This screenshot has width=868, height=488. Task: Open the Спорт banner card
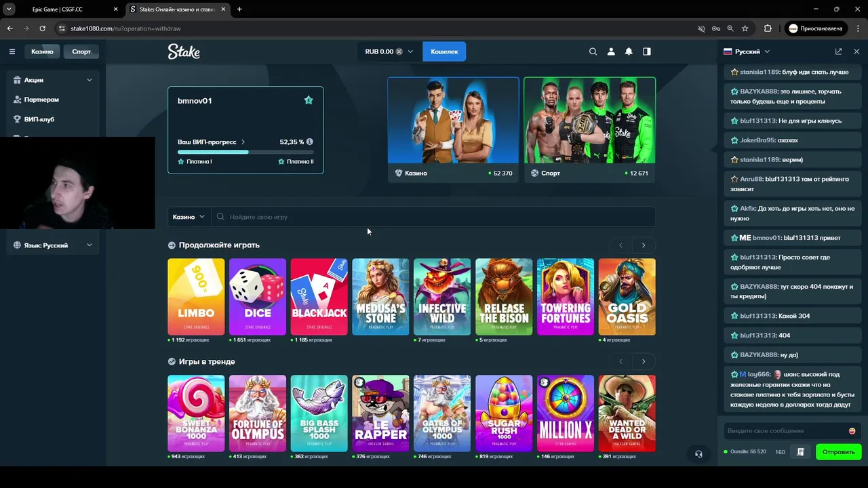[589, 130]
